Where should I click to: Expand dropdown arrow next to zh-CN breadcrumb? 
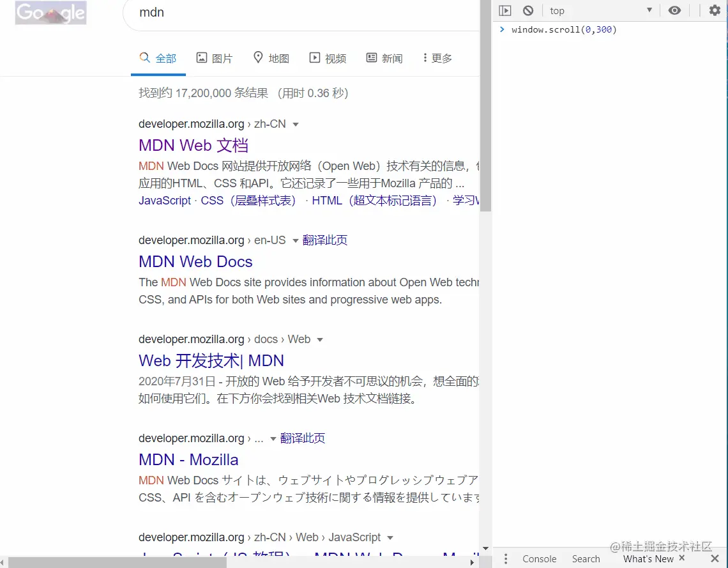(296, 125)
